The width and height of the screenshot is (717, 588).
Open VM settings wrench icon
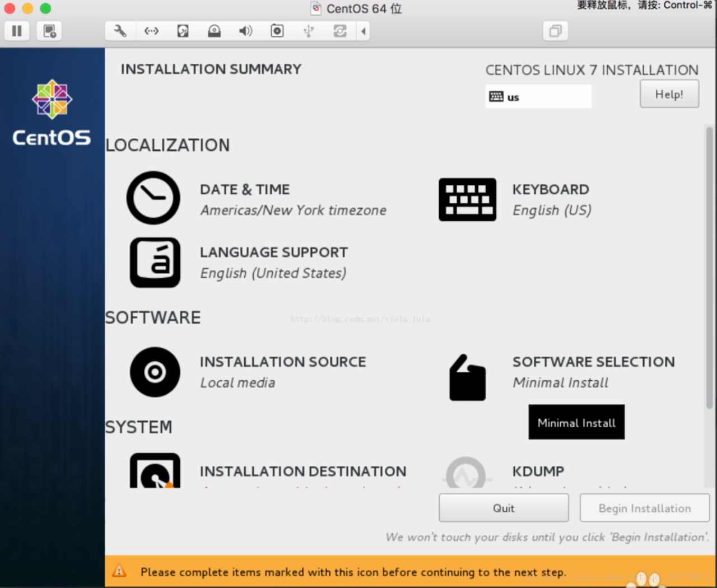coord(120,31)
